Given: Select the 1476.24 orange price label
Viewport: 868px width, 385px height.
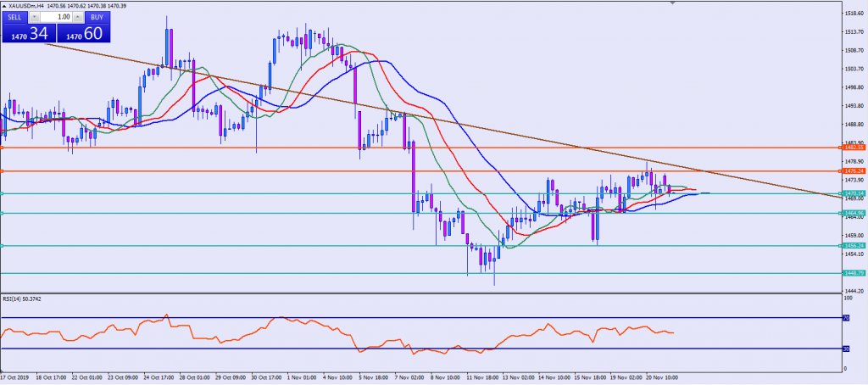Looking at the screenshot, I should (x=853, y=171).
